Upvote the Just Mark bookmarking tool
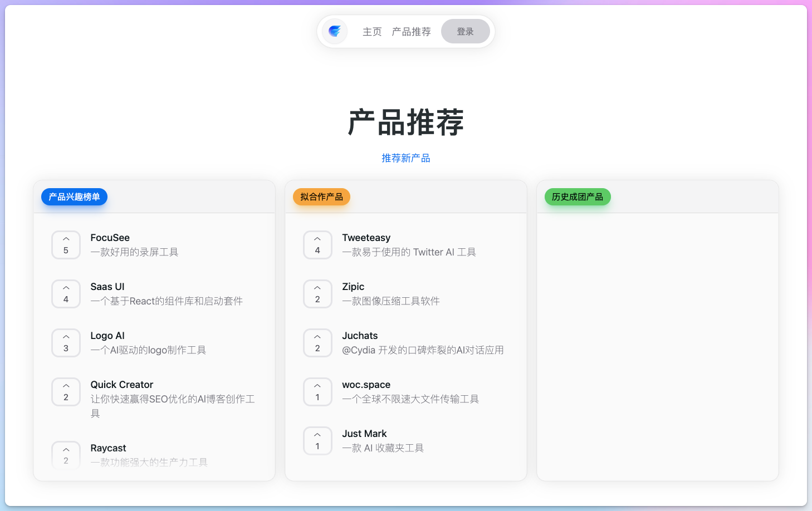 pyautogui.click(x=317, y=440)
